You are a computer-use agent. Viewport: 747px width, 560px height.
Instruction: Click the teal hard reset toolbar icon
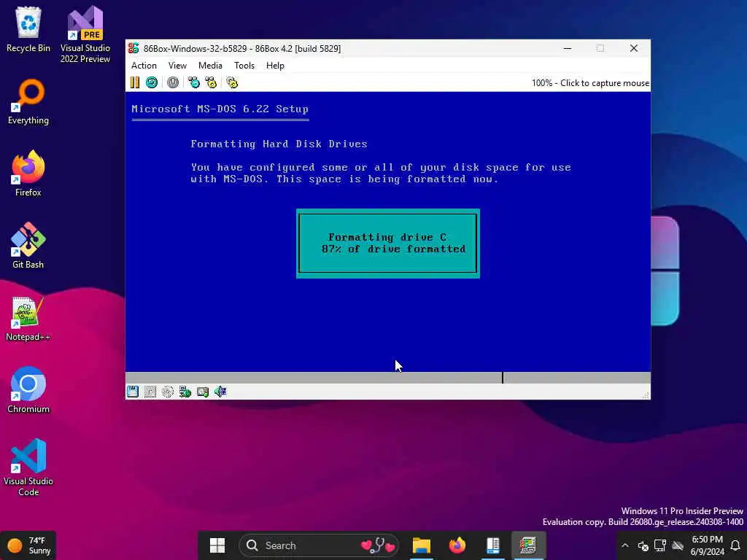[x=152, y=82]
